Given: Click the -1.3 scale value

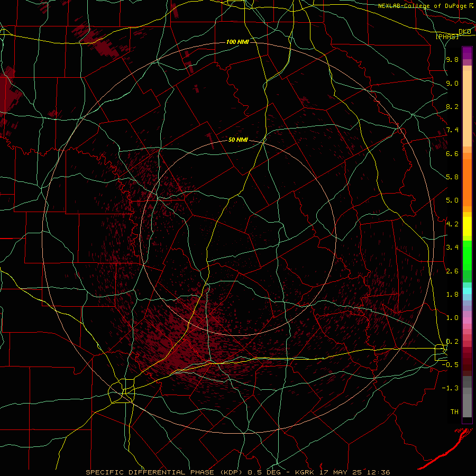Looking at the screenshot, I should [x=451, y=388].
